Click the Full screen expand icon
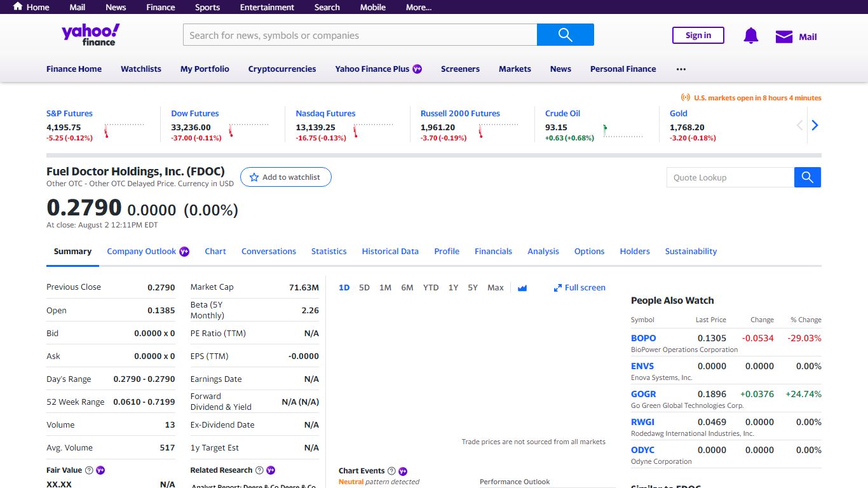 pyautogui.click(x=557, y=288)
